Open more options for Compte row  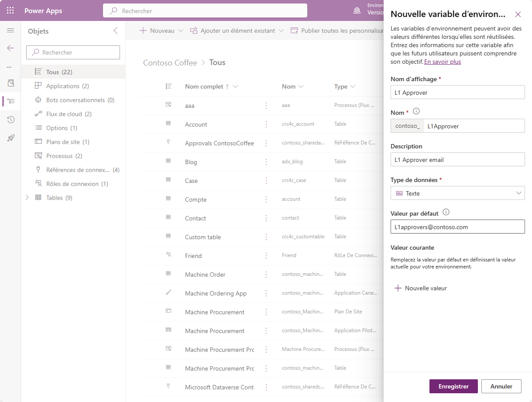click(x=266, y=199)
